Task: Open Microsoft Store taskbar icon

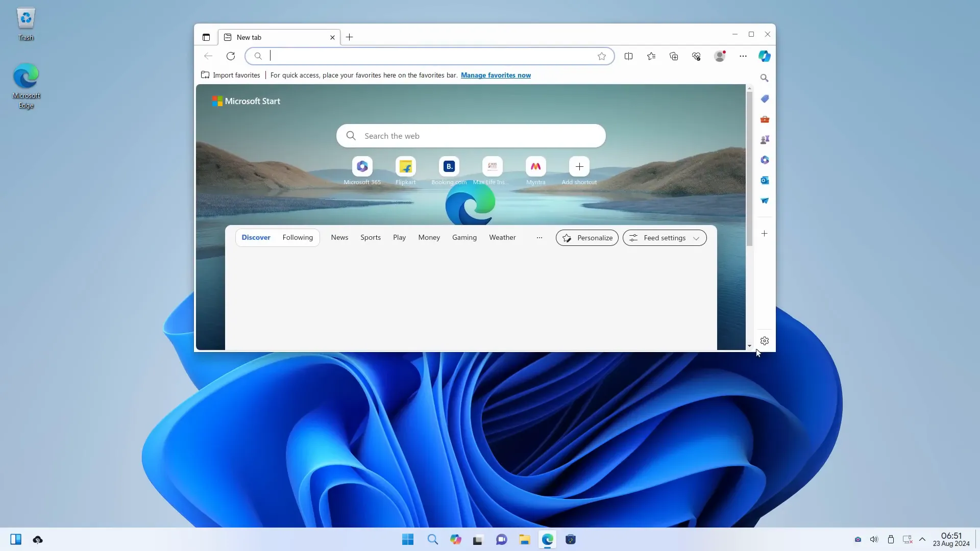Action: coord(571,539)
